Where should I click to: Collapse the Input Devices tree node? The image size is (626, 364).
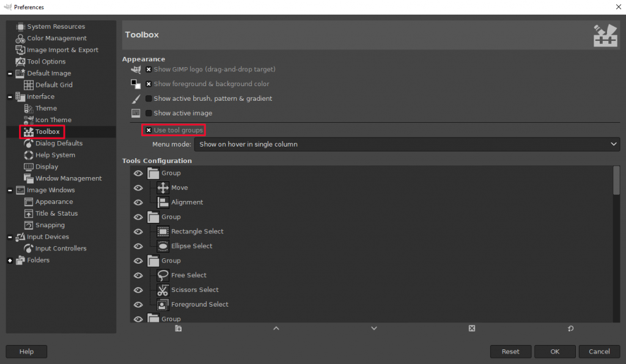10,237
